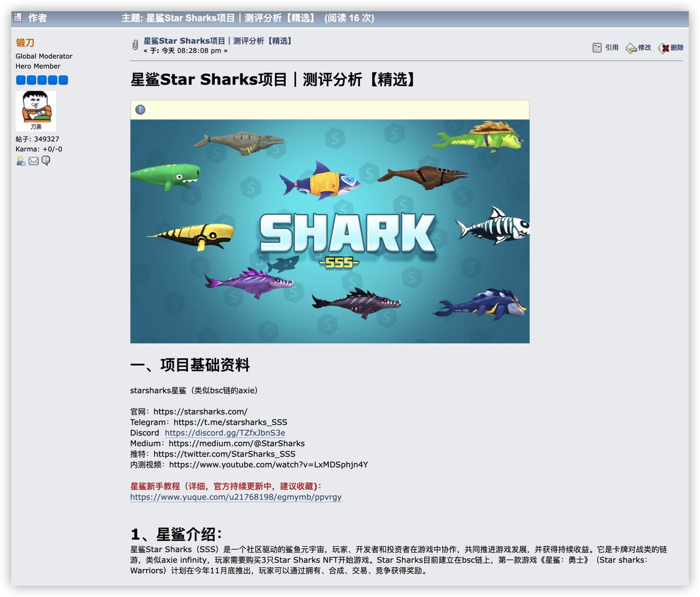Screen dimensions: 700x597
Task: Click the line starsharks星鲨（类似bsc链的axie）
Action: coord(194,390)
